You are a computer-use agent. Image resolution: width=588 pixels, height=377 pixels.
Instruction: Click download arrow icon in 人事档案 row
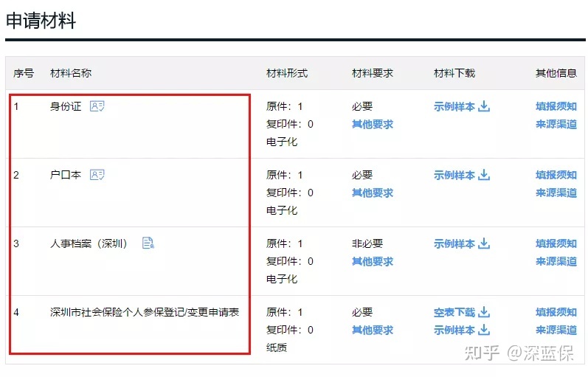[484, 243]
